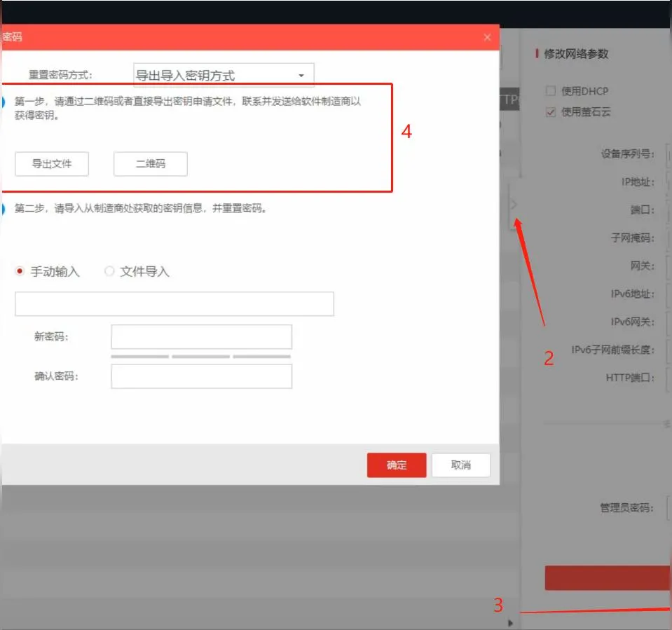The height and width of the screenshot is (630, 672).
Task: Click the 二维码 button
Action: 151,164
